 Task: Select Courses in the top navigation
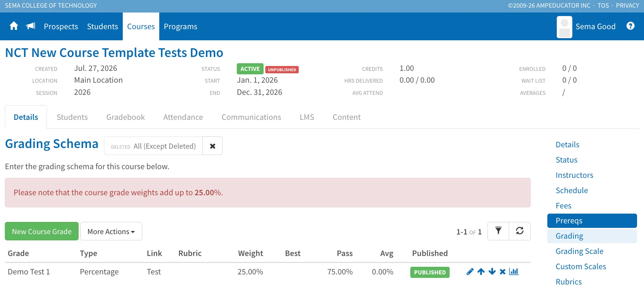[x=141, y=26]
